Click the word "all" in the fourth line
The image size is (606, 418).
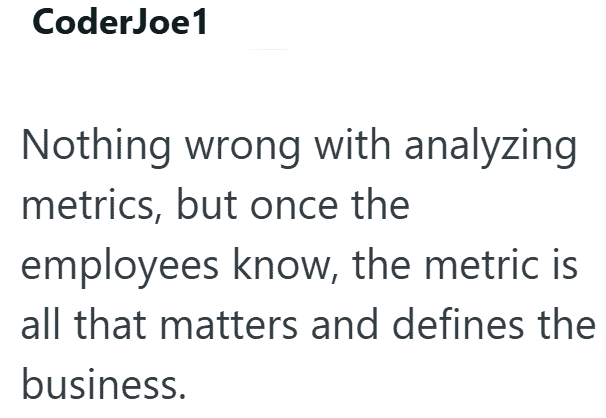point(41,323)
